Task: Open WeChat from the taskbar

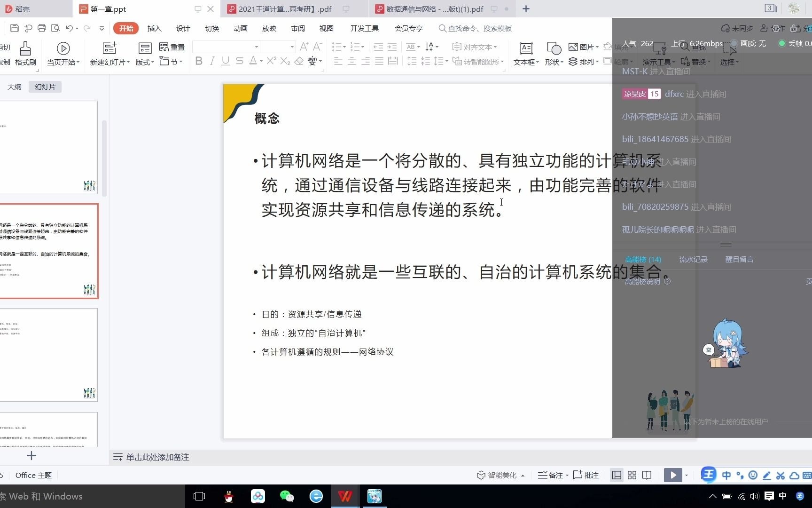Action: (287, 496)
